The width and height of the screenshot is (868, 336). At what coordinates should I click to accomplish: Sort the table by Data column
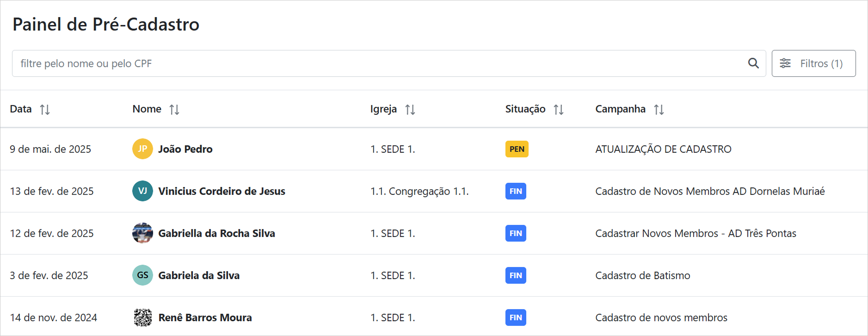pos(45,110)
